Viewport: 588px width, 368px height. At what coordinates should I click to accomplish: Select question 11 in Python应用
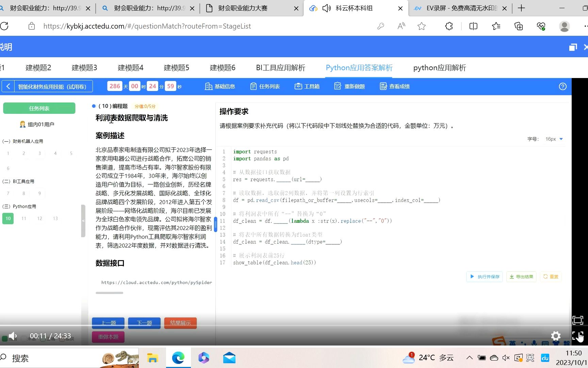point(24,218)
